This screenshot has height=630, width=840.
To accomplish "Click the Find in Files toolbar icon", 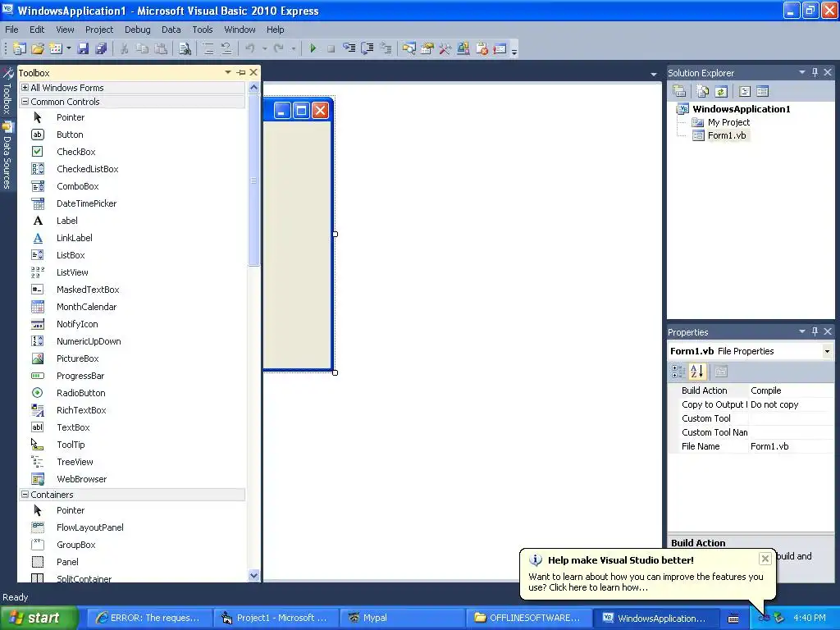I will (x=185, y=48).
